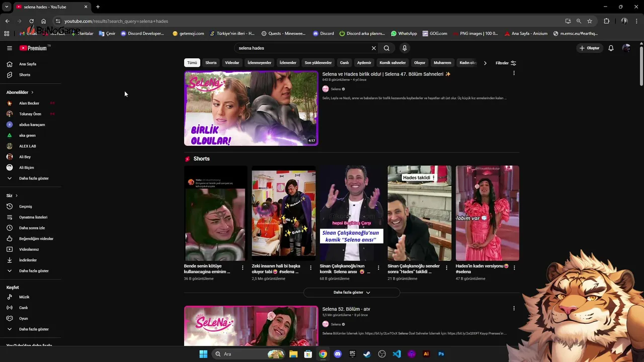Open options for Selena 47. Bölüm video
Screen dimensions: 644x362
click(514, 73)
